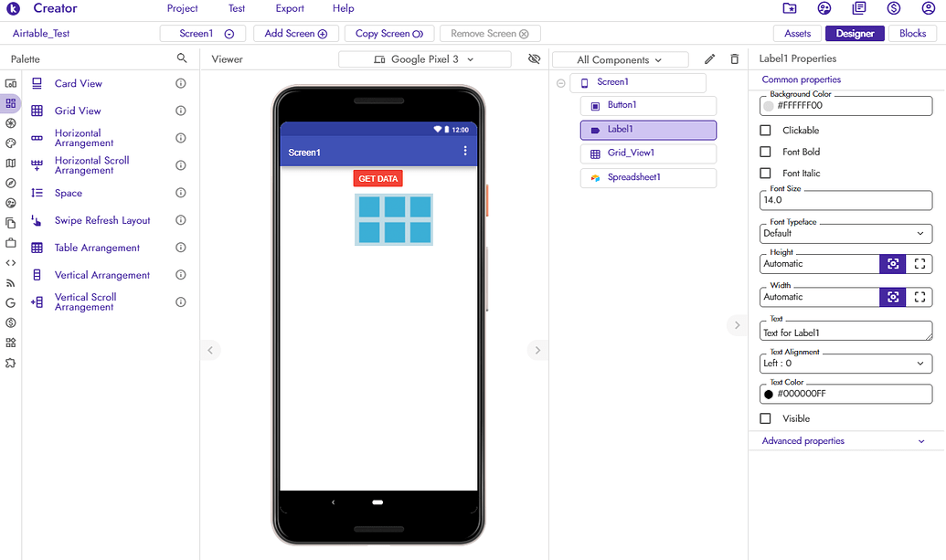
Task: Toggle the Visible checkbox
Action: 766,418
